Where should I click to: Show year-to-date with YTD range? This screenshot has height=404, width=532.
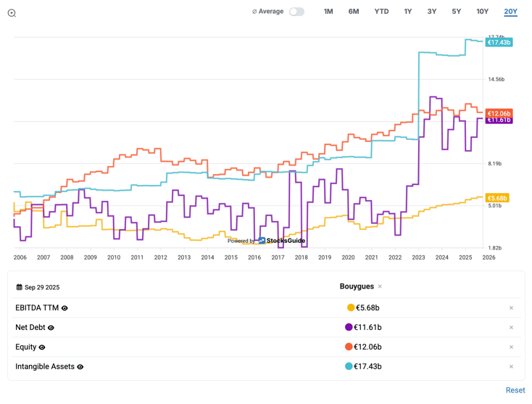(381, 12)
